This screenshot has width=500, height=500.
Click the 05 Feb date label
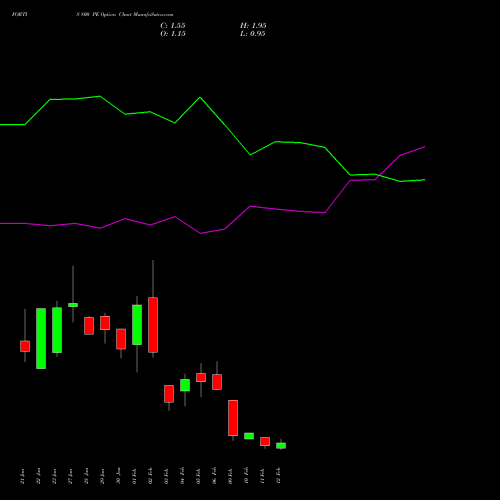[199, 476]
